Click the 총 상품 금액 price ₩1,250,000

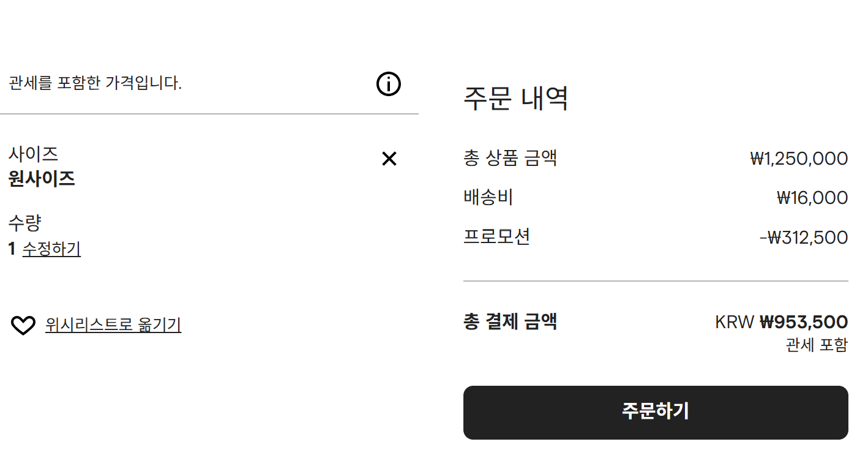(798, 158)
